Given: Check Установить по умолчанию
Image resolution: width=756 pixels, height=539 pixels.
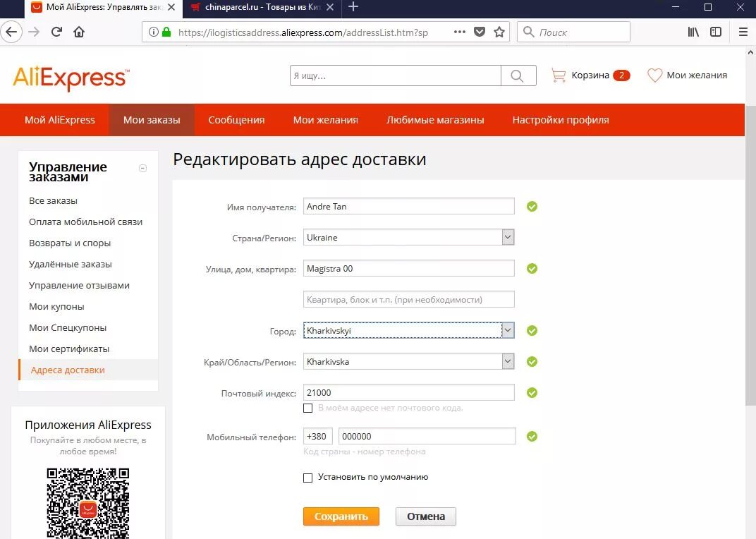Looking at the screenshot, I should click(x=307, y=478).
